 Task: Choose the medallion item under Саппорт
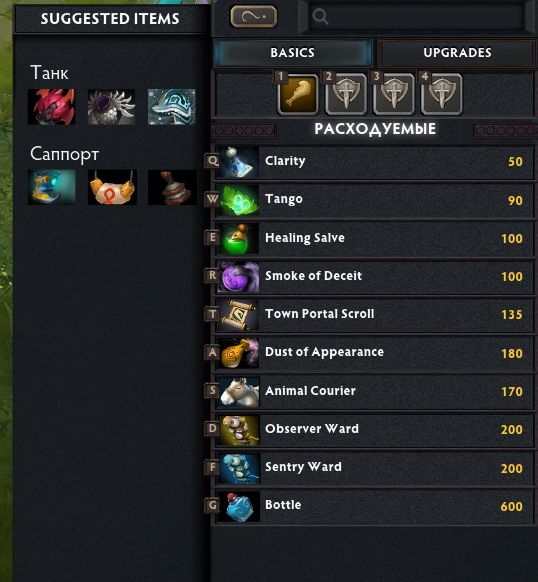pyautogui.click(x=112, y=187)
